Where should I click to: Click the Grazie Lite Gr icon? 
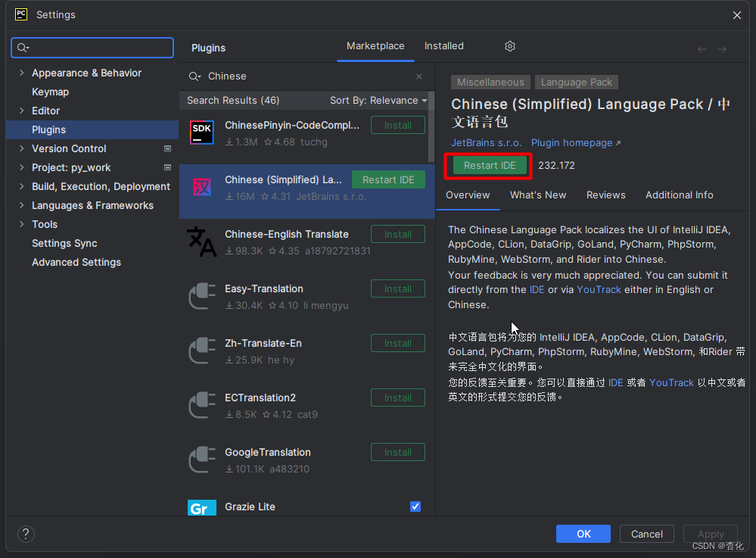click(201, 507)
